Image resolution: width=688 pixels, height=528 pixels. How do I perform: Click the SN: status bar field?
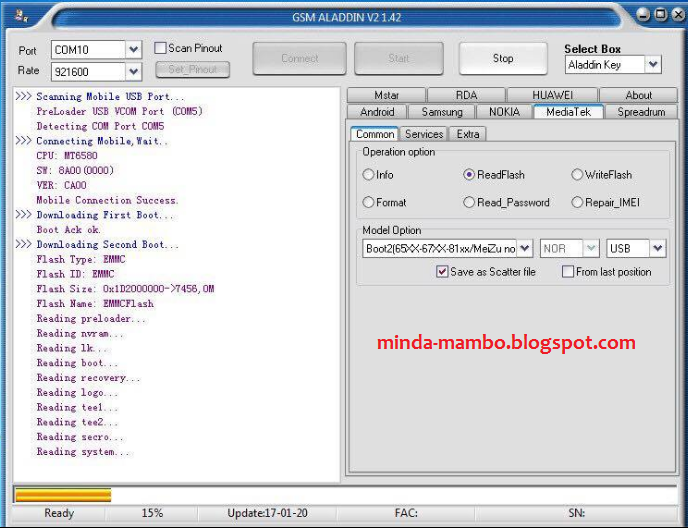[577, 513]
